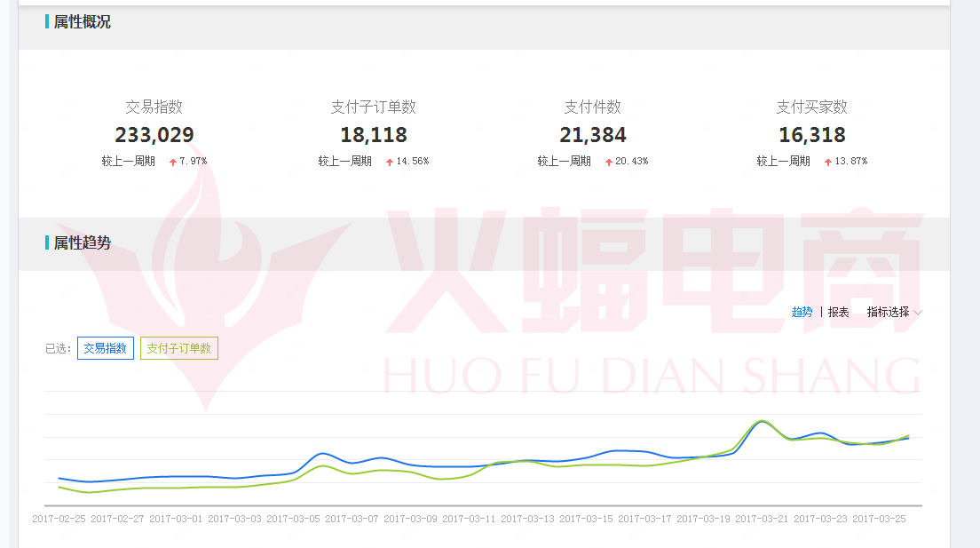Click the 支付买家数 metric label

point(812,107)
